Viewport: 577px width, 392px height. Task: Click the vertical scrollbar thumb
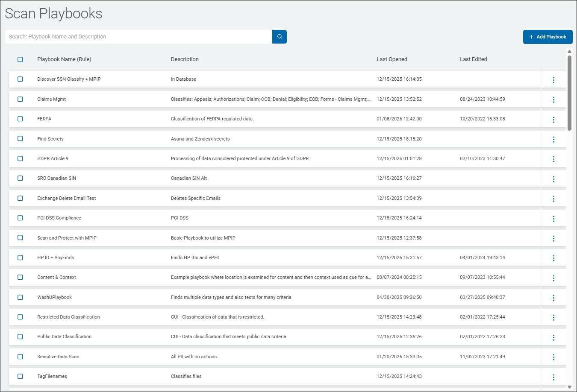[x=569, y=92]
